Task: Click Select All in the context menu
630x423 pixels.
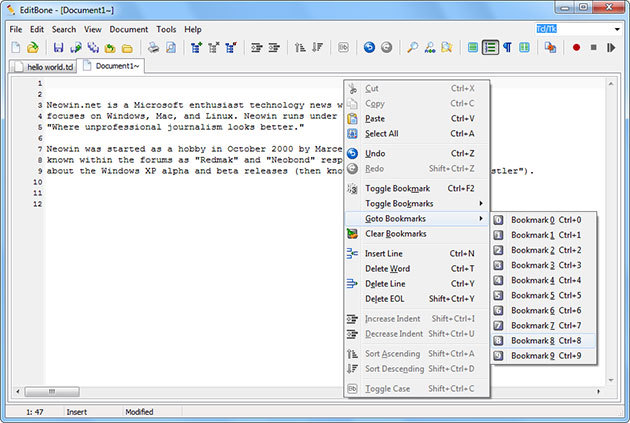Action: (382, 133)
